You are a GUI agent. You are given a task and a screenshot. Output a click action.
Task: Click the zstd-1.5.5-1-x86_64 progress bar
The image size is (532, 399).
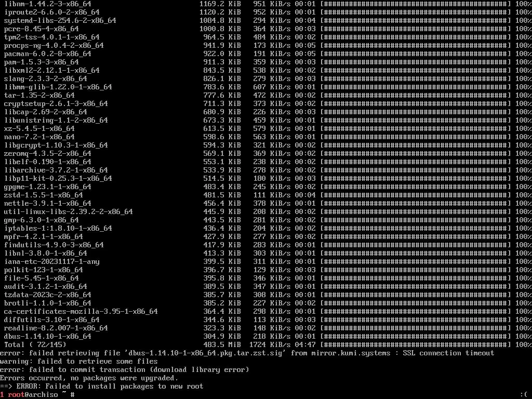(x=416, y=195)
